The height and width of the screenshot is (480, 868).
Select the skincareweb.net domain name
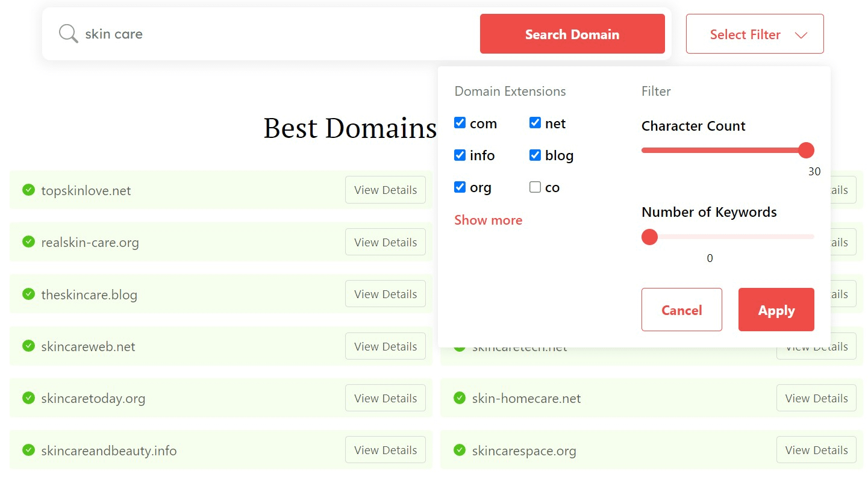pyautogui.click(x=88, y=346)
